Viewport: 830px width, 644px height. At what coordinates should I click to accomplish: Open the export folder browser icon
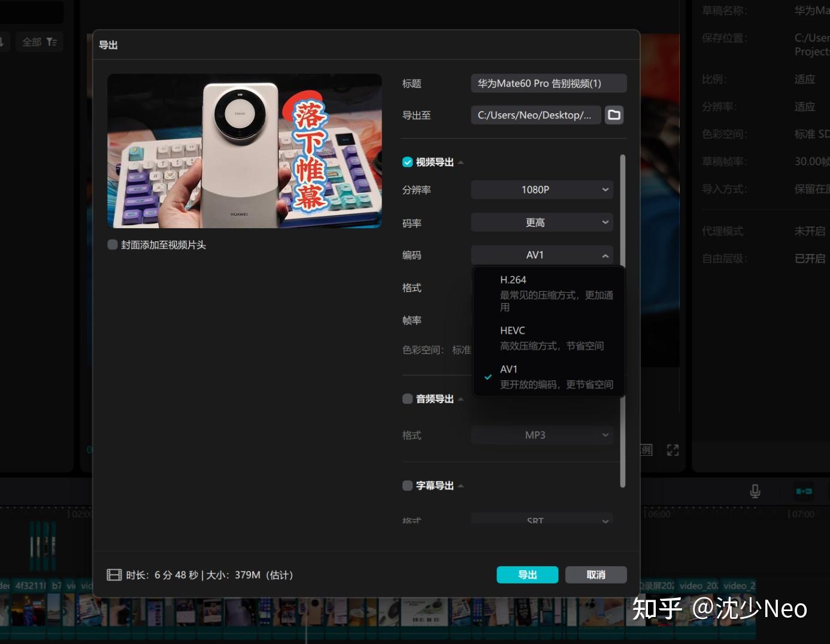(614, 115)
